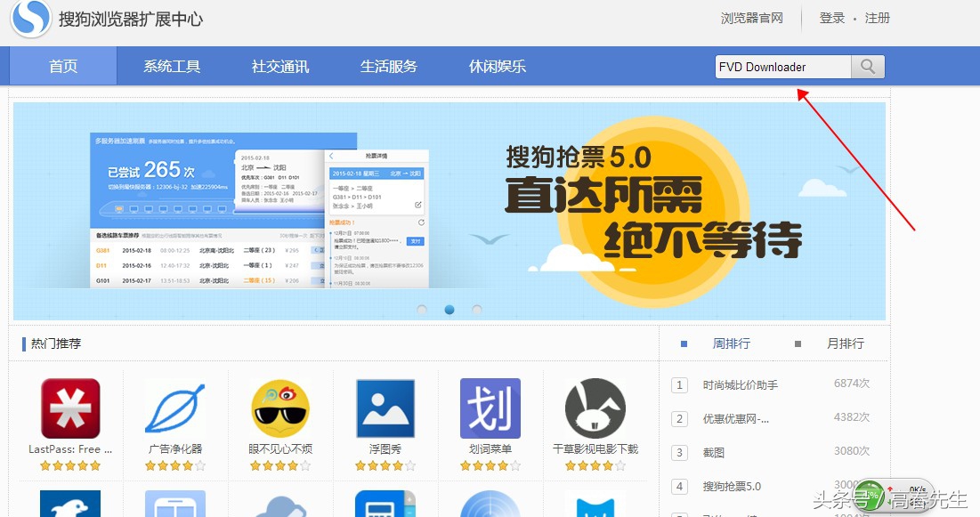This screenshot has height=517, width=980.
Task: Click the 注册 register link
Action: coord(876,18)
